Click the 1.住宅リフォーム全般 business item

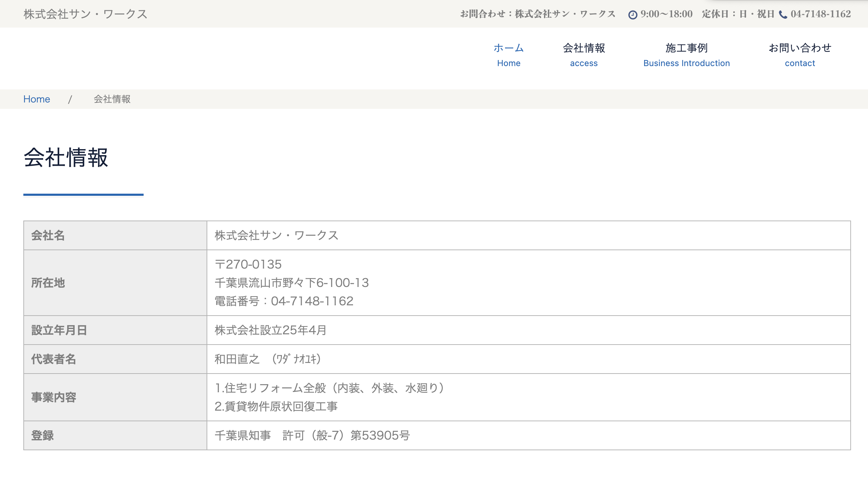point(329,388)
